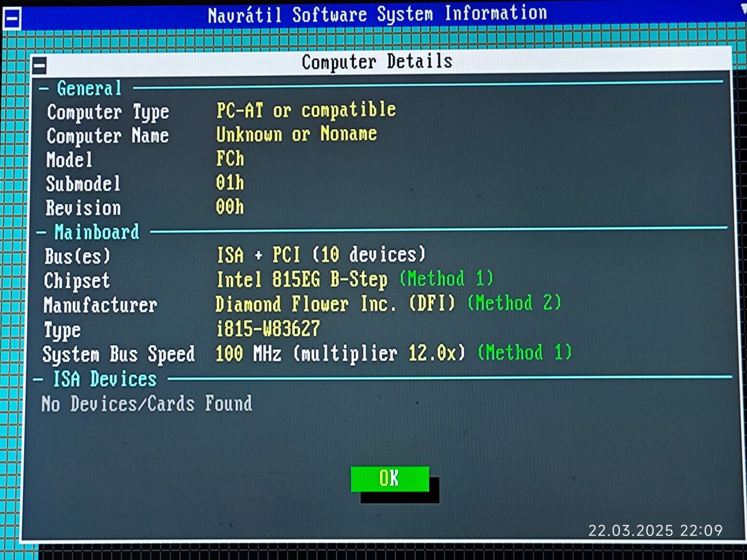Select the Computer Details dialog title
The height and width of the screenshot is (560, 747).
tap(377, 62)
